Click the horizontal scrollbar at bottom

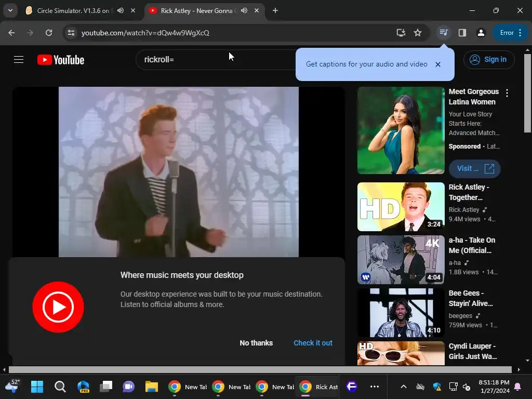coord(260,369)
